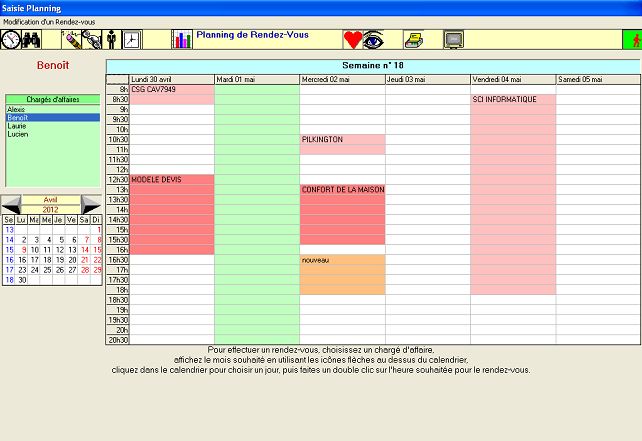Go to next month with right arrow
This screenshot has width=642, height=441.
[91, 204]
